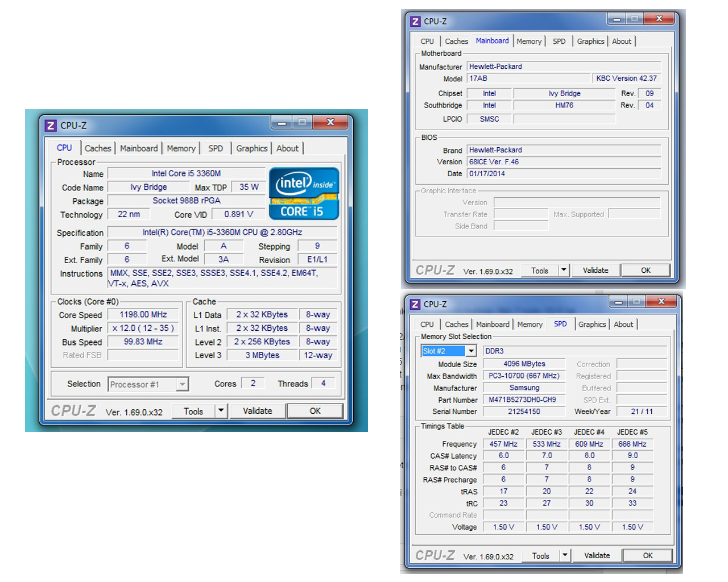Click Validate button in SPD window

pos(597,556)
